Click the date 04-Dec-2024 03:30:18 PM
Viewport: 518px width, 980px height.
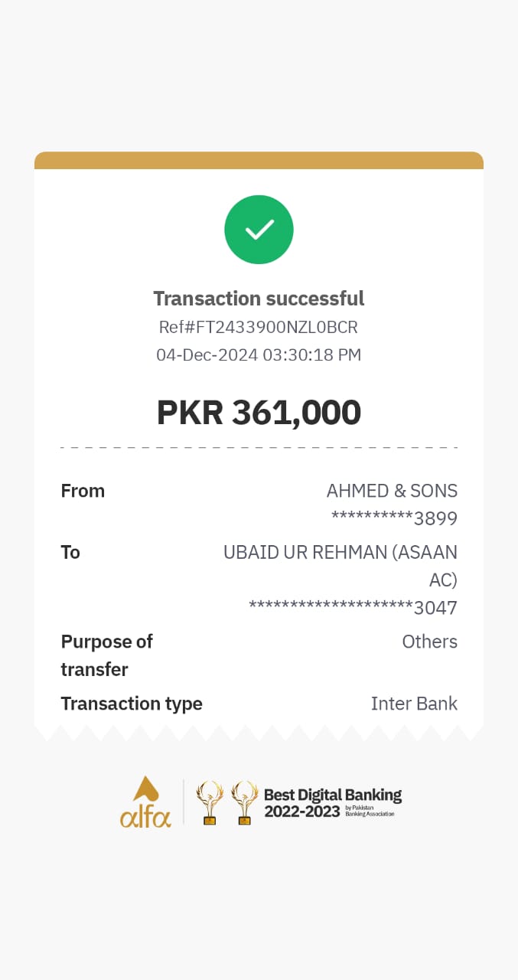[259, 354]
